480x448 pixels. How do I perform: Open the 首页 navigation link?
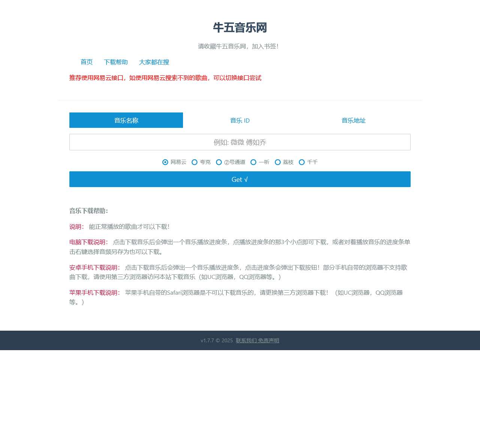tap(86, 62)
